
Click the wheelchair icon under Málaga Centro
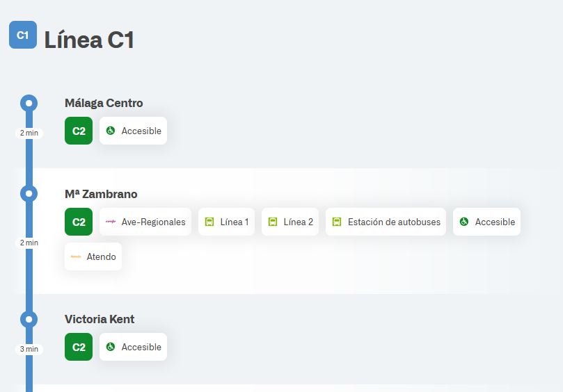[x=111, y=131]
